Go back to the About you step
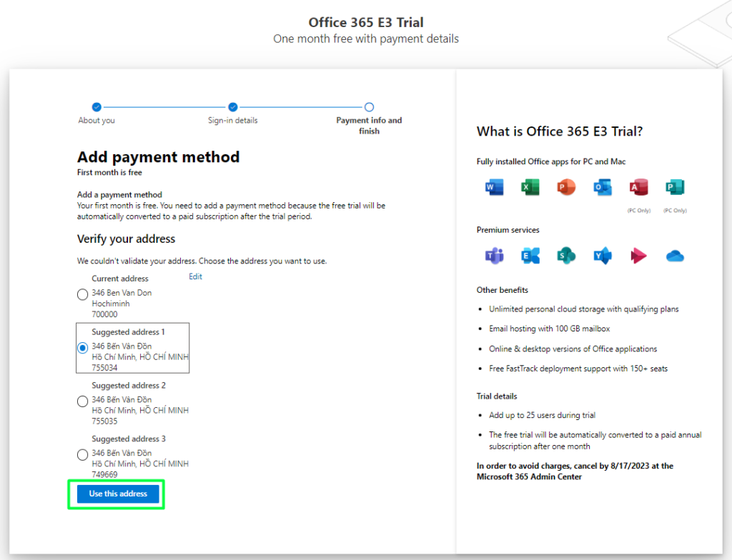Image resolution: width=732 pixels, height=560 pixels. 97,108
